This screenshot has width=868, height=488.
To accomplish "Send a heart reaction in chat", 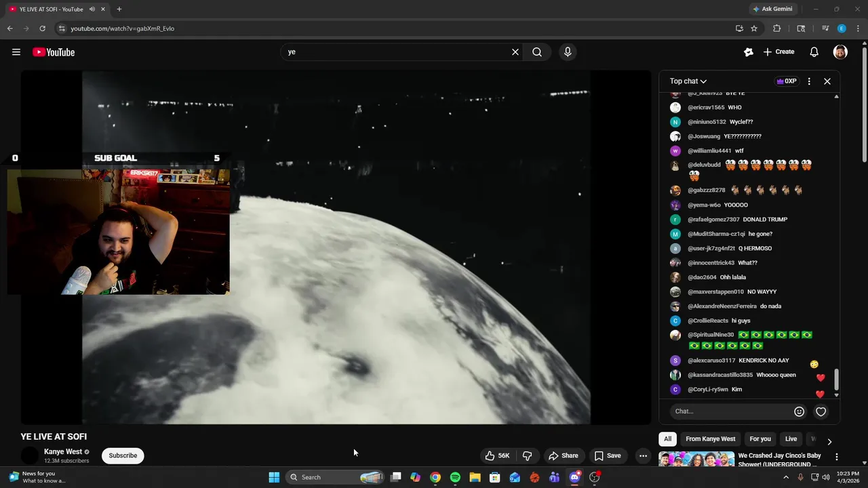I will point(821,411).
